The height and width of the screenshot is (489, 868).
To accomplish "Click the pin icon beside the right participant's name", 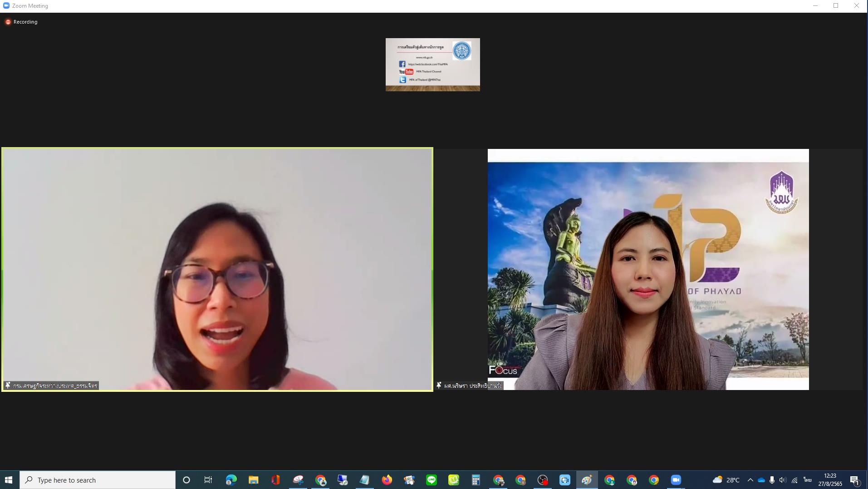I will pos(439,385).
